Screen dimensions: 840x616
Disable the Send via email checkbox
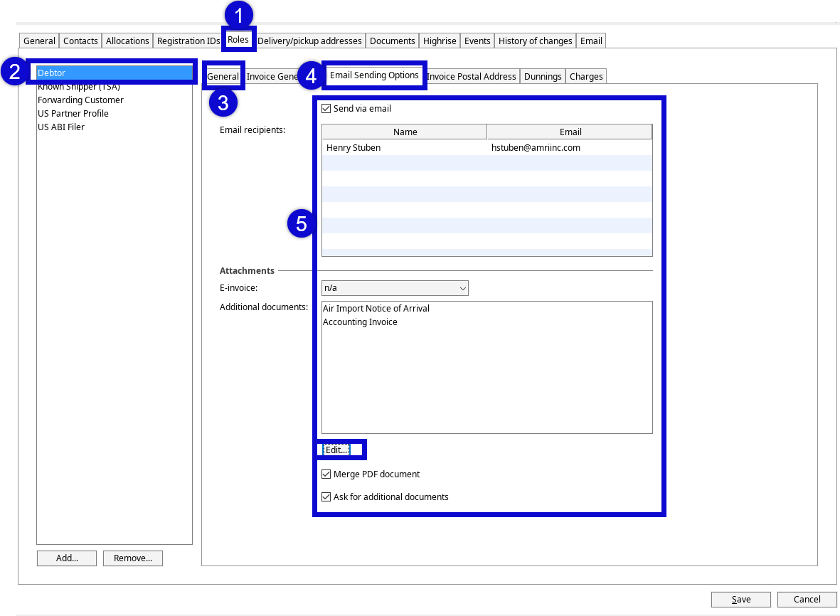[x=326, y=108]
